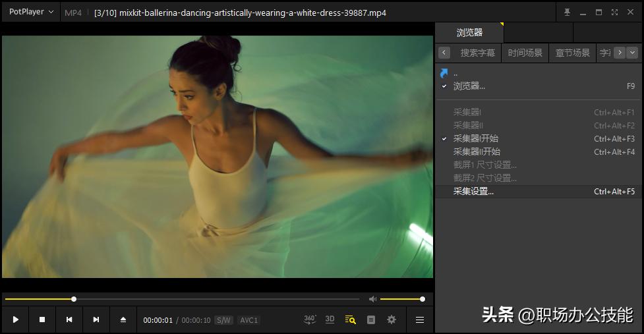
Task: Expand the tab list dropdown arrow
Action: click(x=633, y=53)
